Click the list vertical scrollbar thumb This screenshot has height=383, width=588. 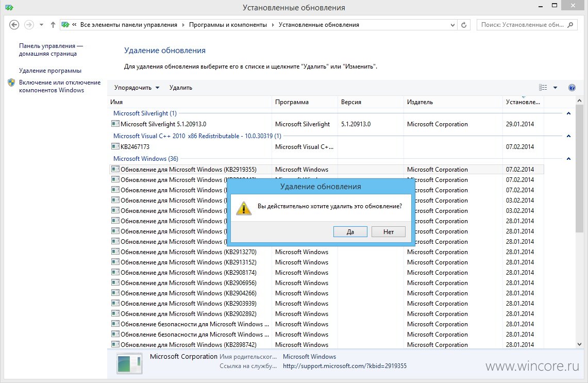[579, 169]
